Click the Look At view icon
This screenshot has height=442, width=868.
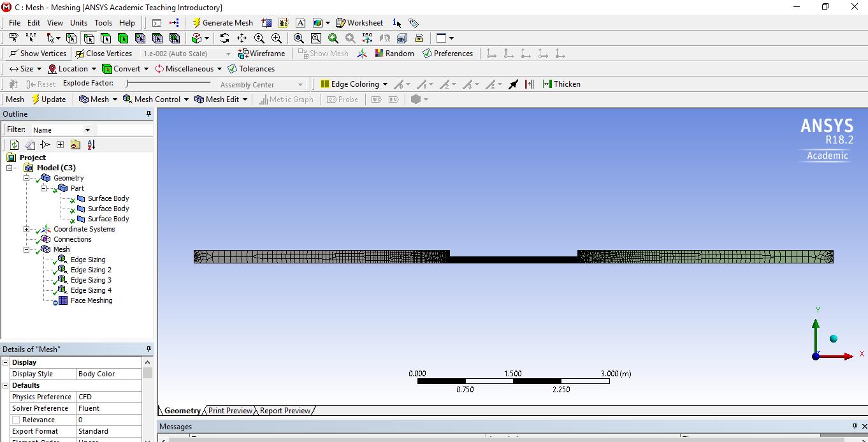[384, 38]
